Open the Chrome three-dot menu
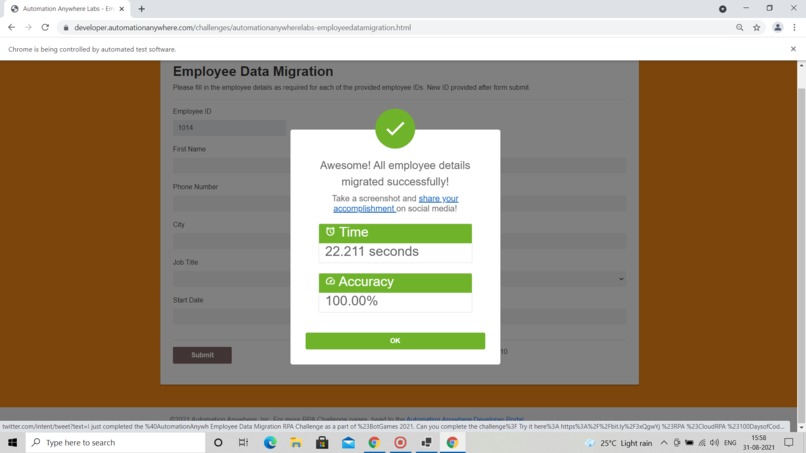Screen dimensions: 806x453 [x=794, y=27]
